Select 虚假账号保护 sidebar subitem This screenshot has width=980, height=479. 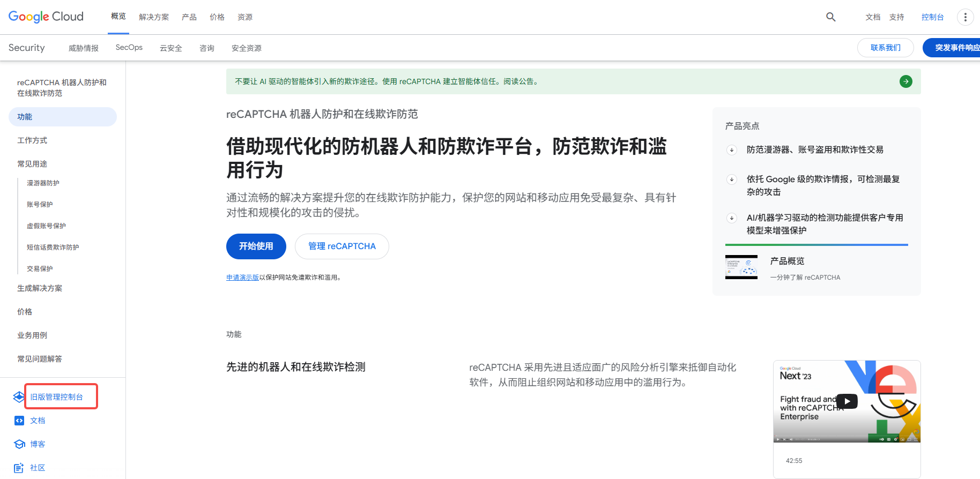click(x=46, y=226)
